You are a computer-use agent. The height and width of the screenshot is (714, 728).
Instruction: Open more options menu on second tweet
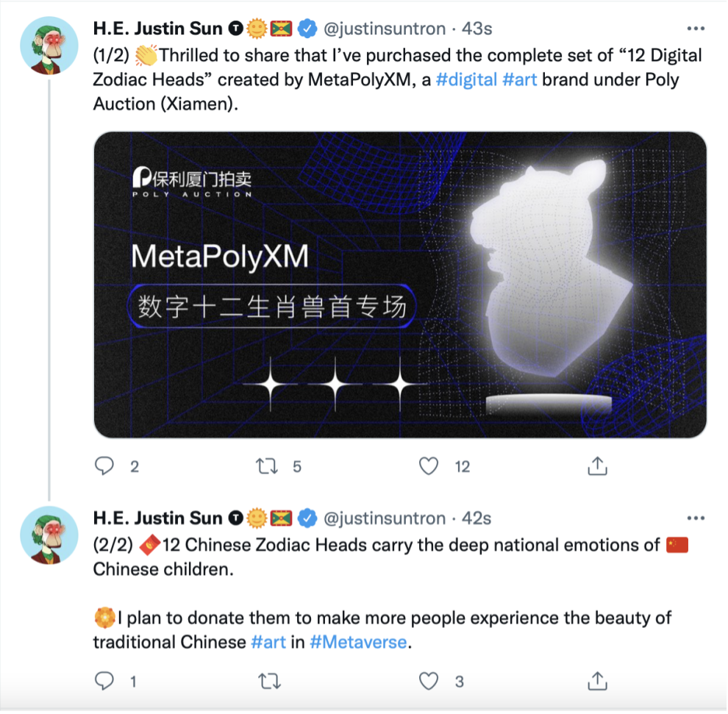click(695, 518)
